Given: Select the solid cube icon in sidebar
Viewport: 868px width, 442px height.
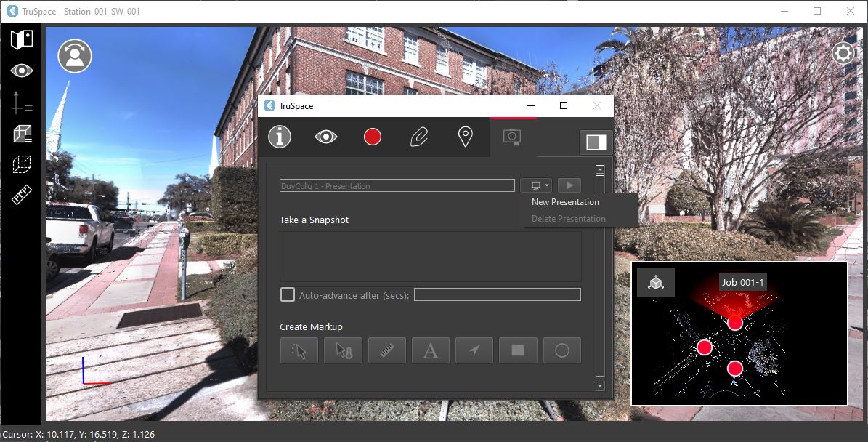Looking at the screenshot, I should 22,133.
